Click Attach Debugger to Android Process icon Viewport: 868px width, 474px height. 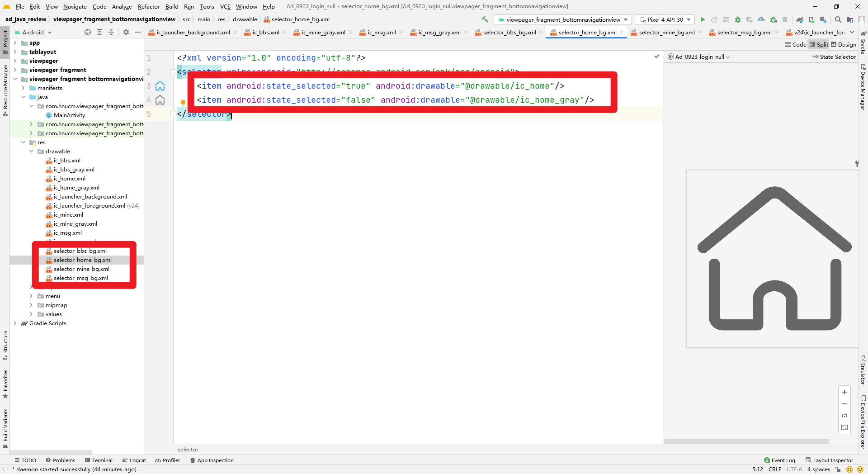point(773,19)
